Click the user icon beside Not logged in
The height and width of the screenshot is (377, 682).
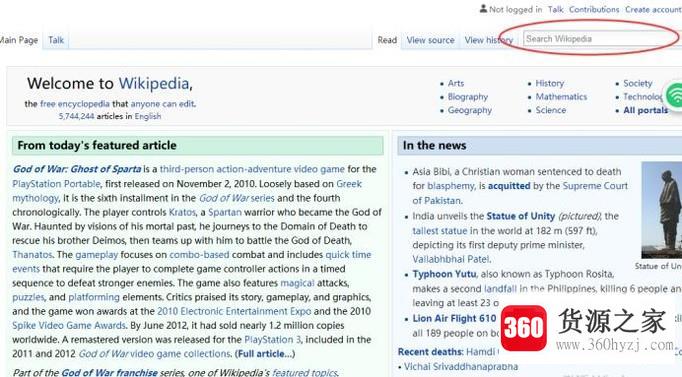483,9
